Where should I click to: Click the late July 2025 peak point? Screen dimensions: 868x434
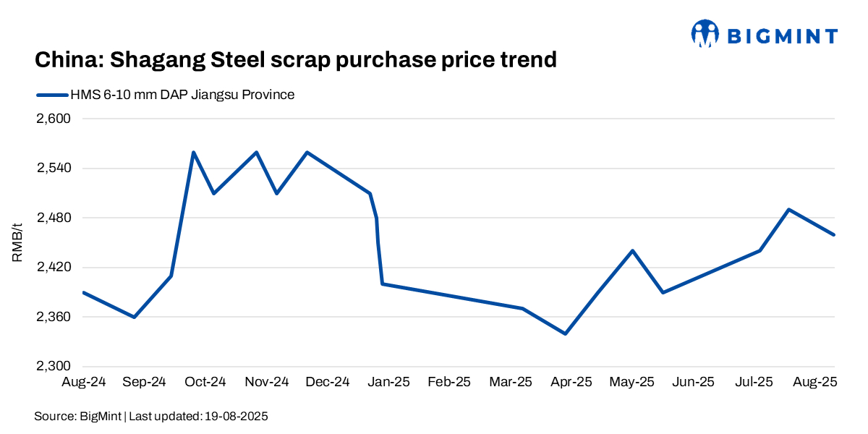pos(788,210)
